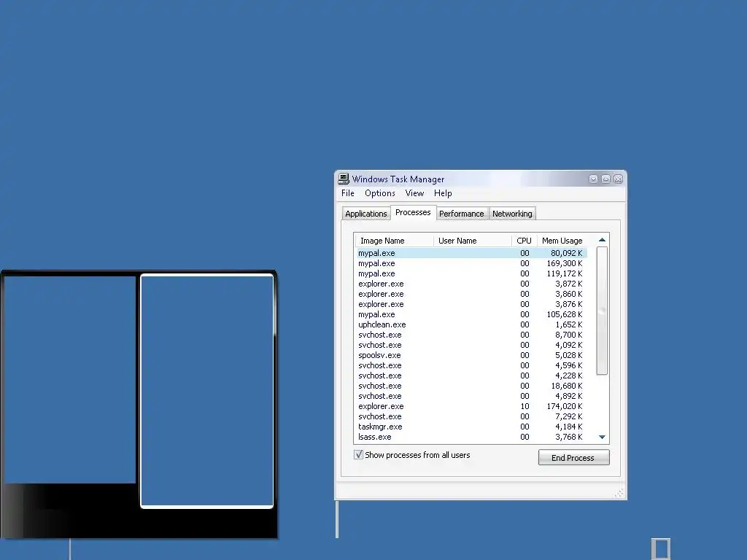Select the lsass.exe process row
This screenshot has width=747, height=560.
(472, 437)
